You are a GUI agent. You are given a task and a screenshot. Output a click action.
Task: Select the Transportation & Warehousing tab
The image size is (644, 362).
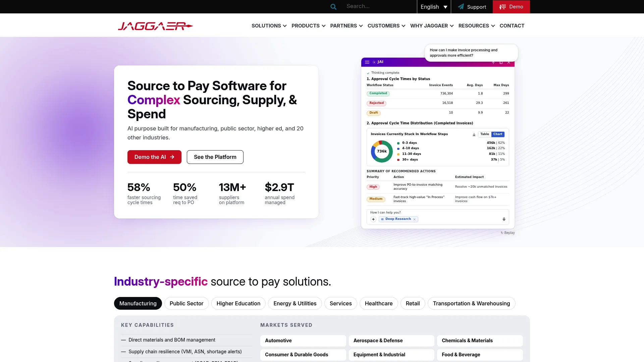472,303
